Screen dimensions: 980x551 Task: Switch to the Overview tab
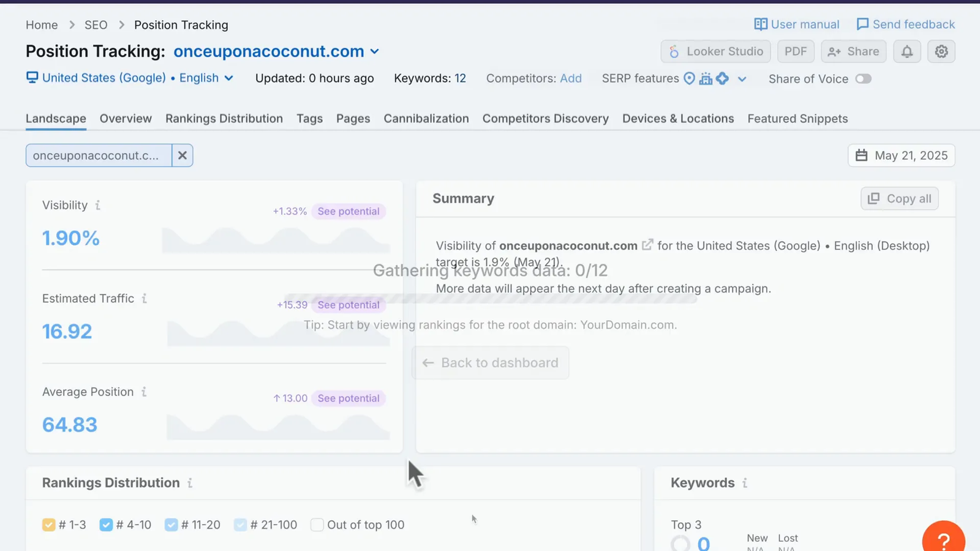point(126,119)
